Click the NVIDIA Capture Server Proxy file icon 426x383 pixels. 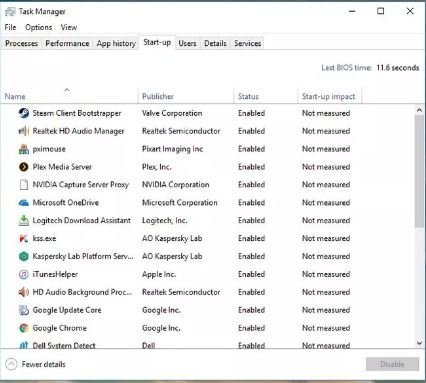pos(24,185)
